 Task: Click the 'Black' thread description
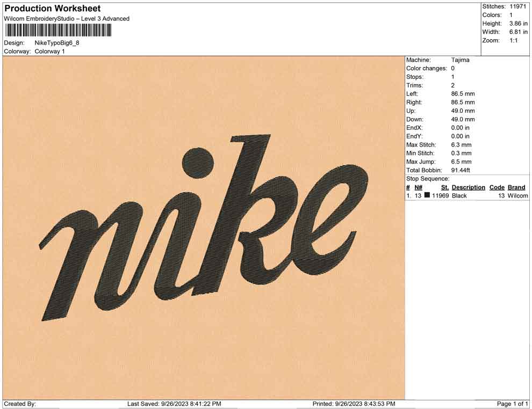[459, 195]
